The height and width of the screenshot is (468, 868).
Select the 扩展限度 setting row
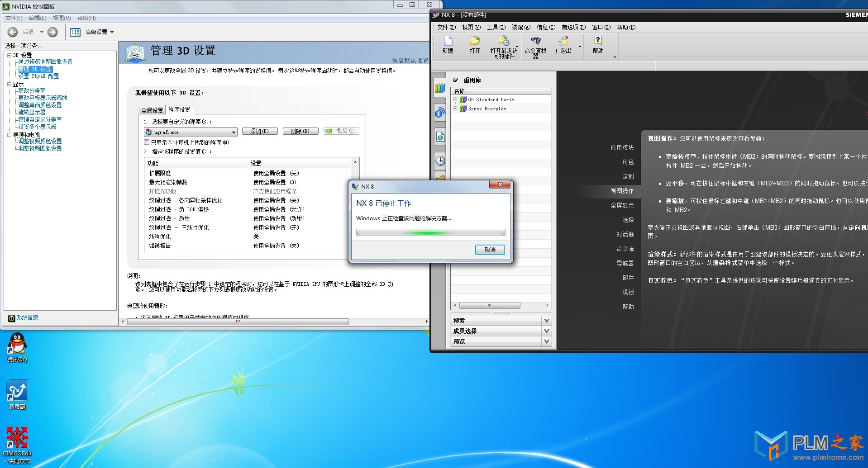point(248,173)
